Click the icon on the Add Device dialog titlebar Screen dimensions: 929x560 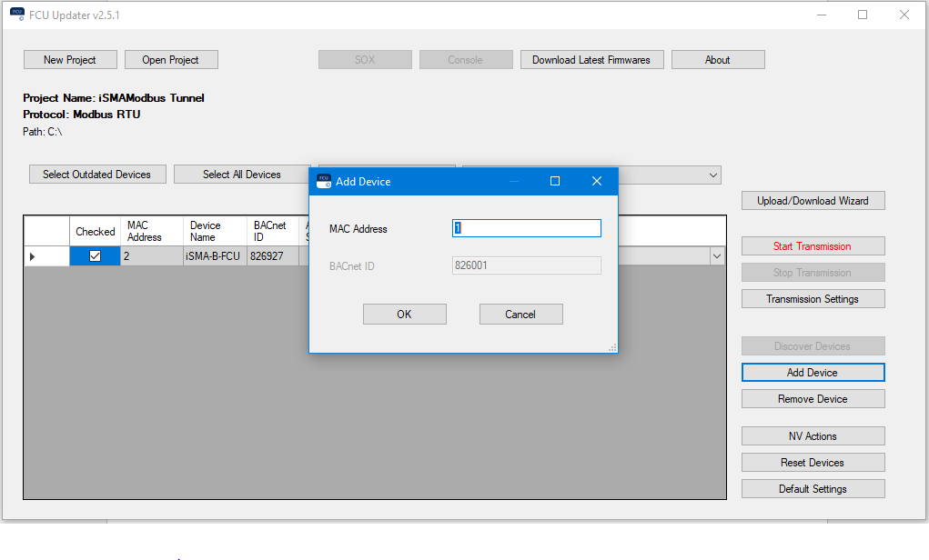click(x=324, y=181)
